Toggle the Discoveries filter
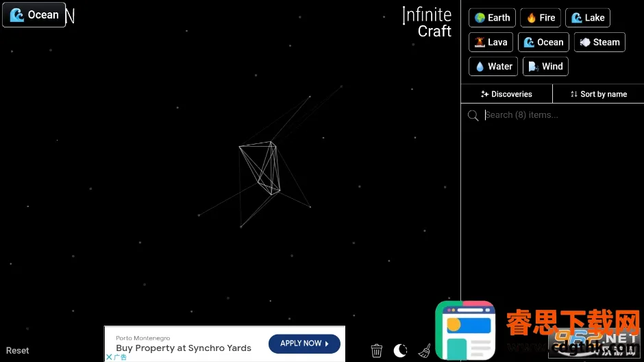This screenshot has height=362, width=644. click(506, 94)
